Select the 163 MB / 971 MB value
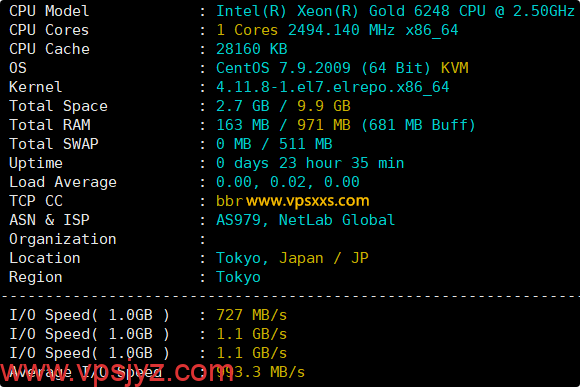The height and width of the screenshot is (387, 580). pyautogui.click(x=283, y=125)
